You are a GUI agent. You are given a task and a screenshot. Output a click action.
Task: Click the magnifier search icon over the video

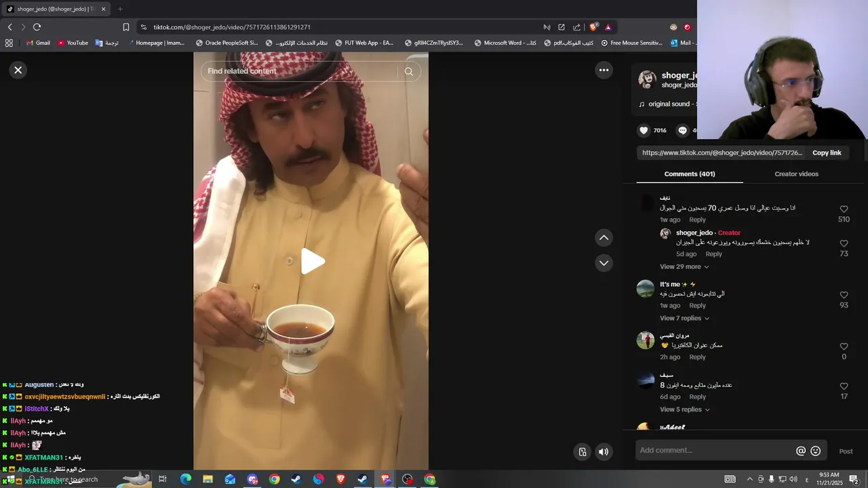[x=408, y=71]
